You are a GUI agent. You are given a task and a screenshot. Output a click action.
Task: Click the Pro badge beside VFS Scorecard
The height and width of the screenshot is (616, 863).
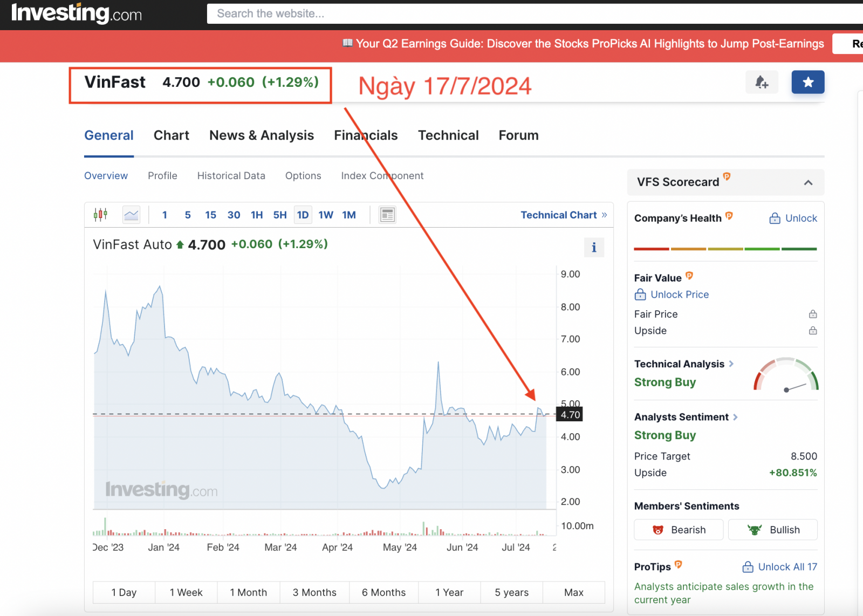pos(727,176)
